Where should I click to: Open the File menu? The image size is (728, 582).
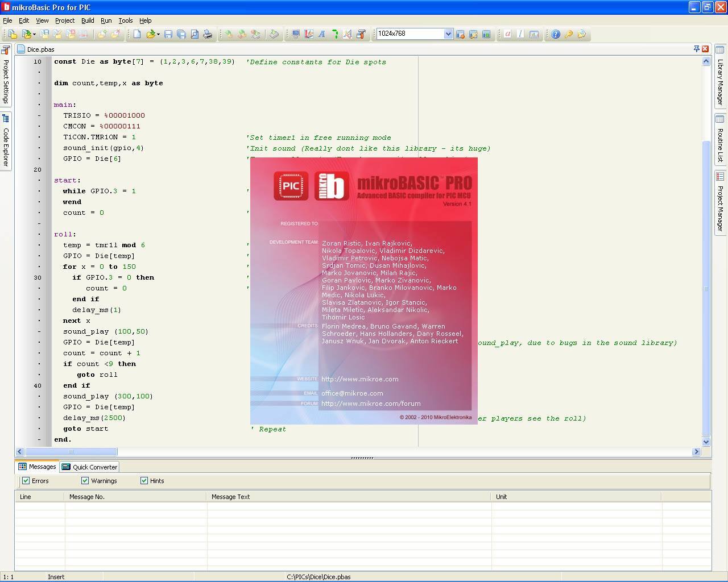(7, 20)
